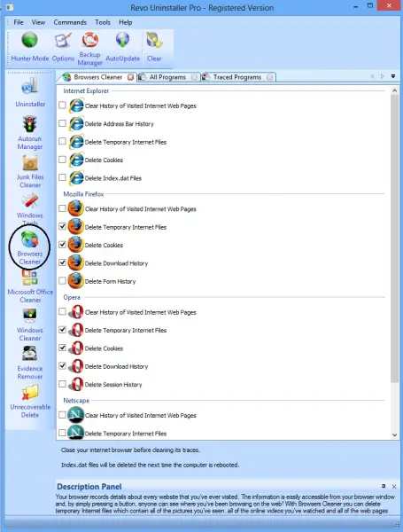Click Firefox icon beside Delete Download History
The width and height of the screenshot is (403, 532).
[75, 263]
